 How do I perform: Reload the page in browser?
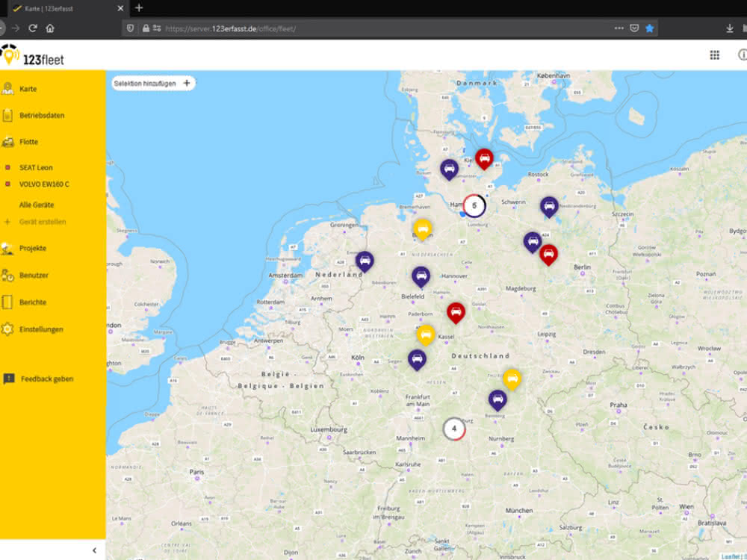coord(32,28)
